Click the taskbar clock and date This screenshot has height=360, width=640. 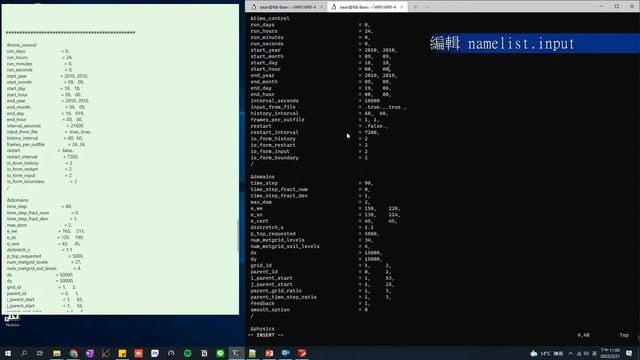(611, 353)
